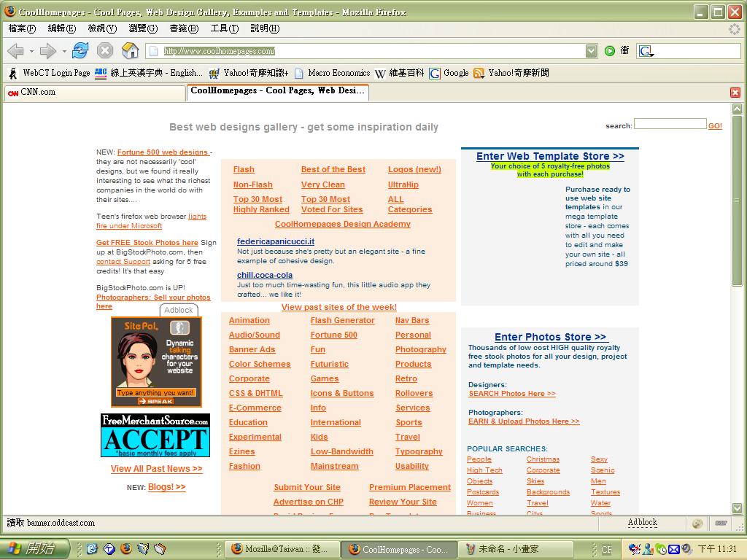Viewport: 747px width, 560px height.
Task: Click EARN & Upload Photos Here link
Action: [x=524, y=421]
